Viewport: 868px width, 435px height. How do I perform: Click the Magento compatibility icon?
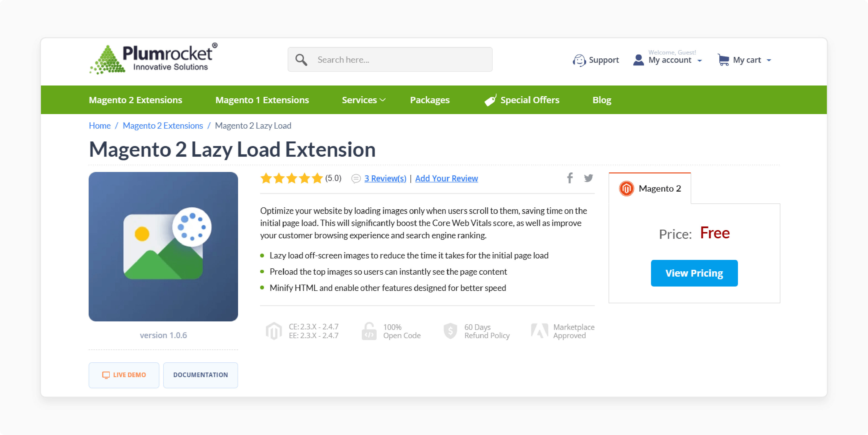[274, 331]
